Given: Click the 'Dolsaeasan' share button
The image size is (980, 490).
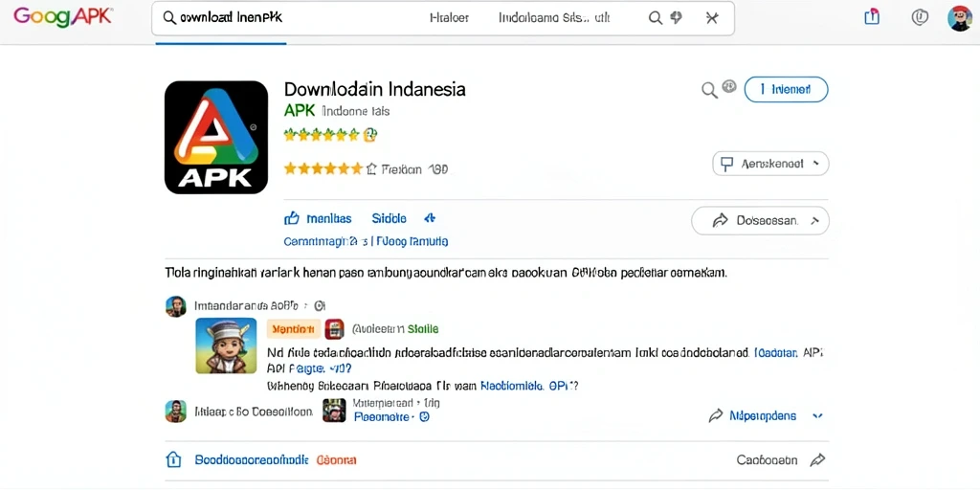Looking at the screenshot, I should click(x=760, y=220).
